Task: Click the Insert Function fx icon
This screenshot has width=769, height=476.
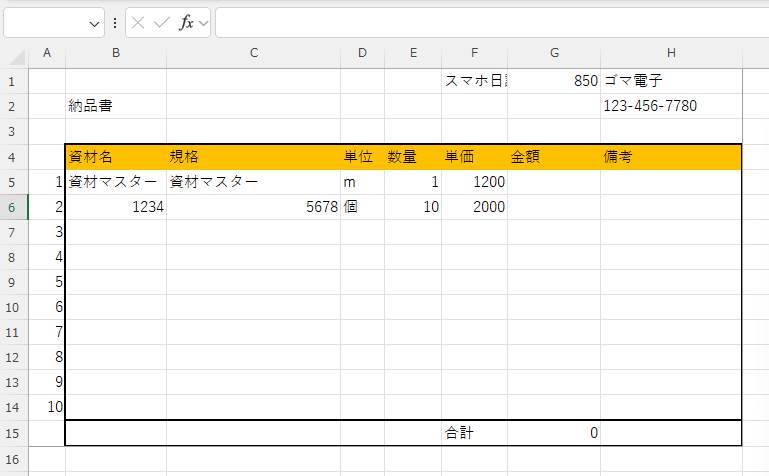Action: click(x=186, y=23)
